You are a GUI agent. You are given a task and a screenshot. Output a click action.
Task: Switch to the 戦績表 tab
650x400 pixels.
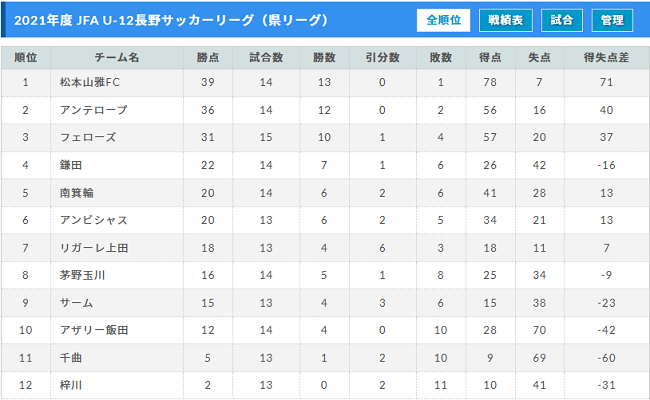tap(505, 20)
